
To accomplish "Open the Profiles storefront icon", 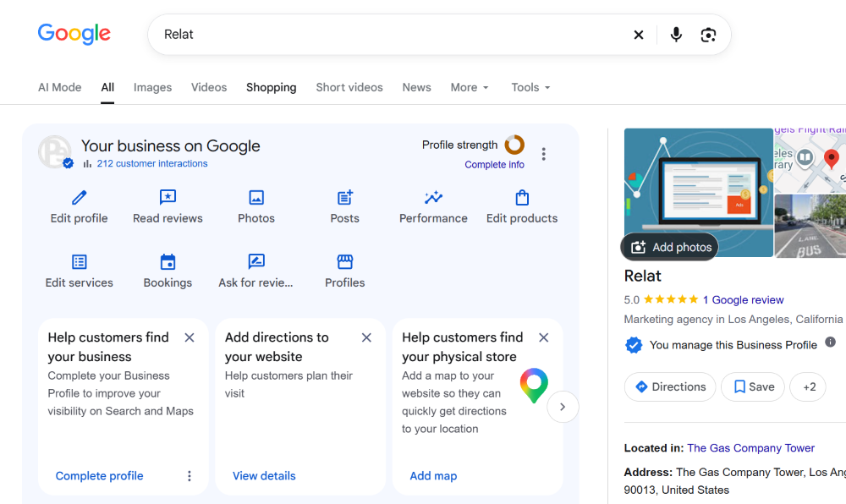I will [345, 261].
